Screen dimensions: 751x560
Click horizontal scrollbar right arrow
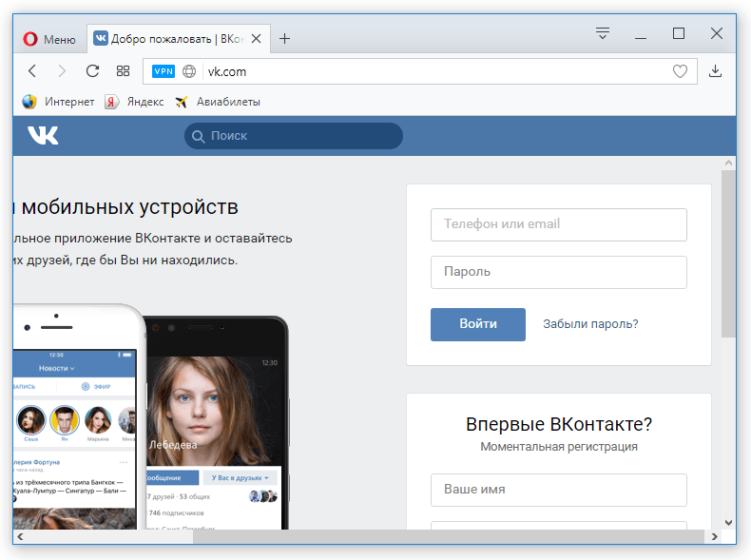[x=715, y=536]
